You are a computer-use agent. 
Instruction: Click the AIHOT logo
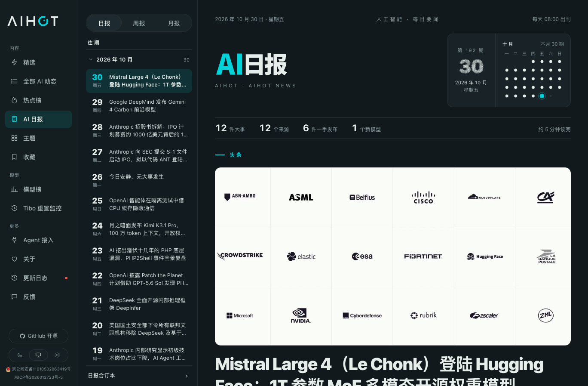(x=33, y=21)
